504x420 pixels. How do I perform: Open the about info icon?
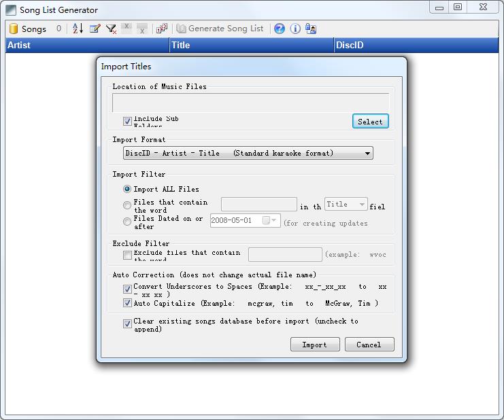click(295, 29)
